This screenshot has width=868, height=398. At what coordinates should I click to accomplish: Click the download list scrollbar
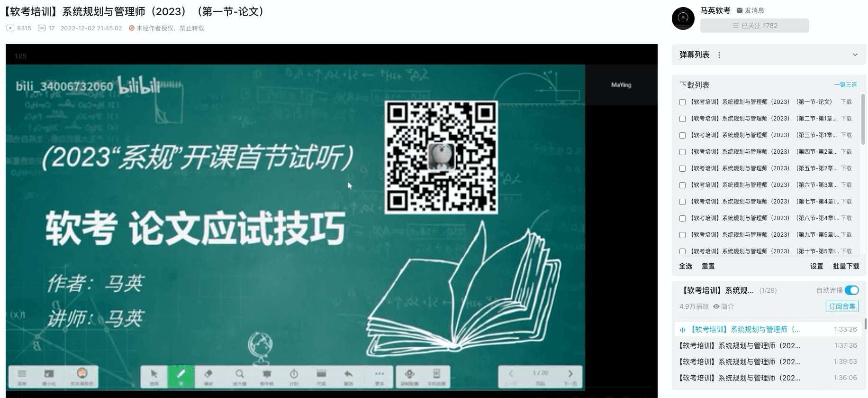[863, 119]
